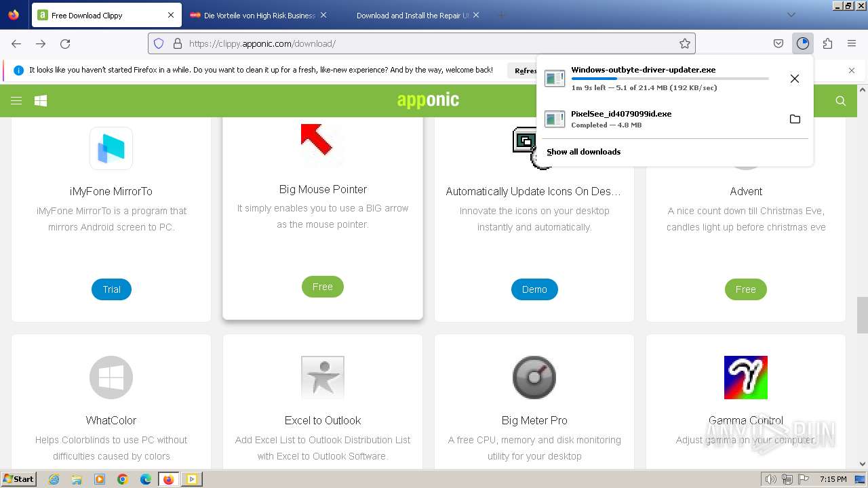
Task: Open File Explorer from taskbar
Action: point(77,479)
